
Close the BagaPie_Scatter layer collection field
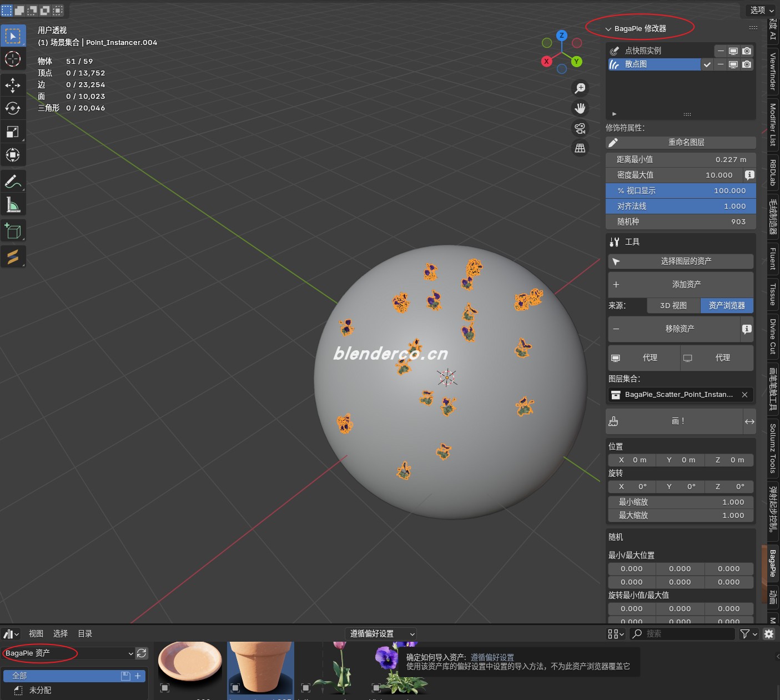click(744, 395)
